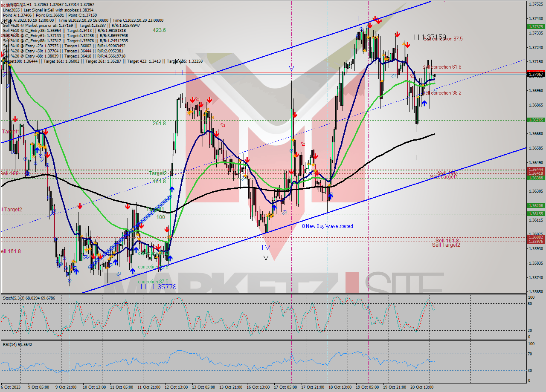
Task: Click the blue buy up arrow below recent candles
Action: click(424, 103)
